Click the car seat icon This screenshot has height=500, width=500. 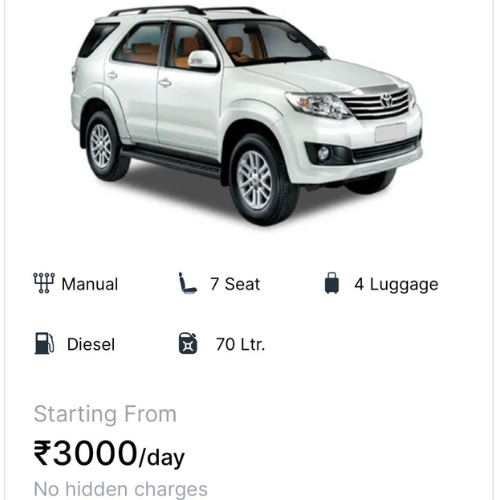tap(187, 283)
